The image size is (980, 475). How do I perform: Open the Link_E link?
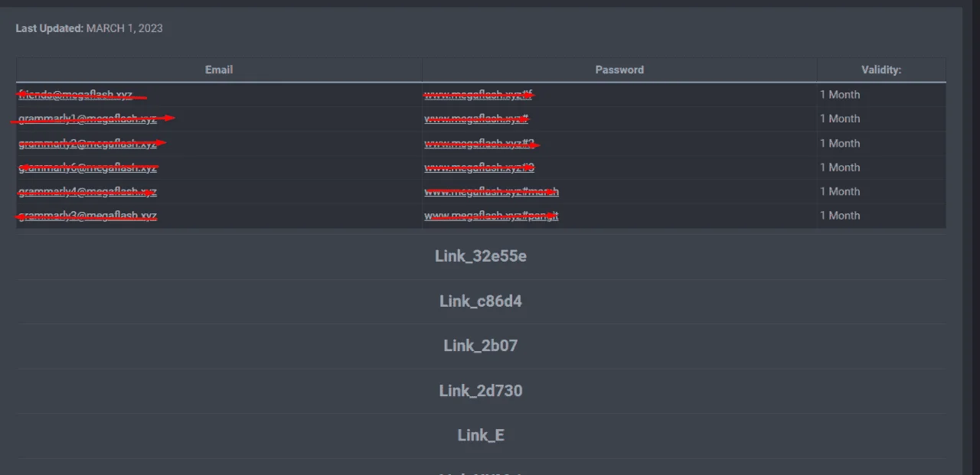[x=481, y=435]
